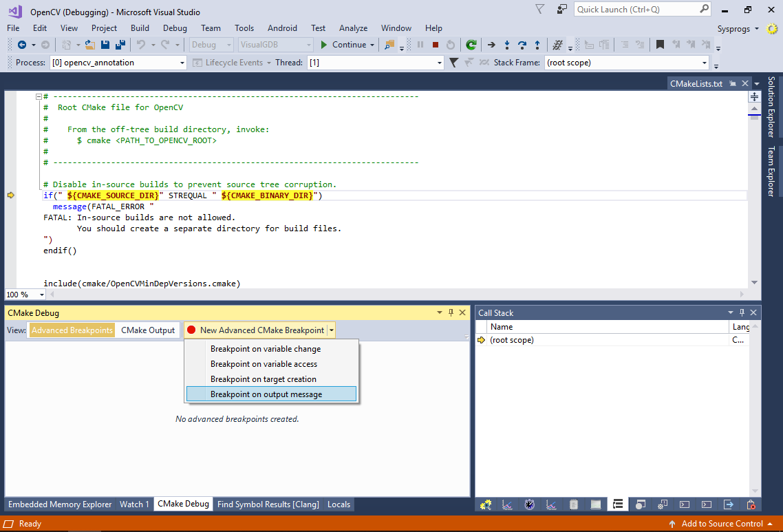The image size is (783, 532).
Task: Click the Continue button
Action: pyautogui.click(x=343, y=45)
